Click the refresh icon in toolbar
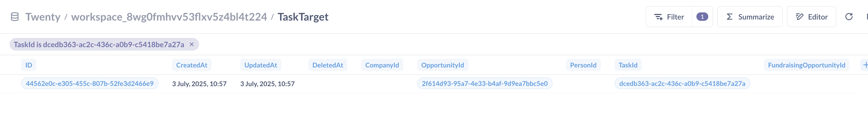The height and width of the screenshot is (117, 868). coord(848,17)
